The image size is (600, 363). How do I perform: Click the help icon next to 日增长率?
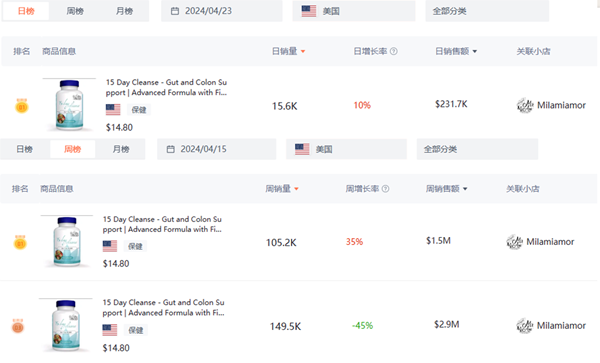coord(393,51)
